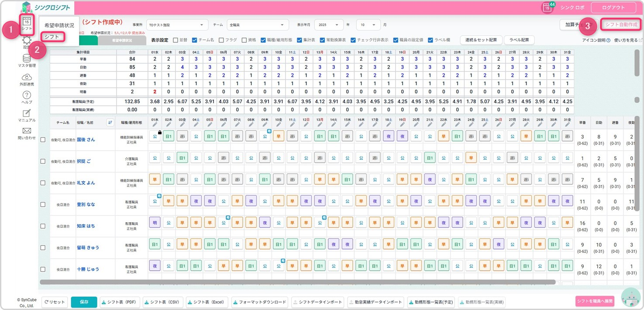This screenshot has width=644, height=310.
Task: Open the month dropdown showing 10
Action: pyautogui.click(x=368, y=25)
